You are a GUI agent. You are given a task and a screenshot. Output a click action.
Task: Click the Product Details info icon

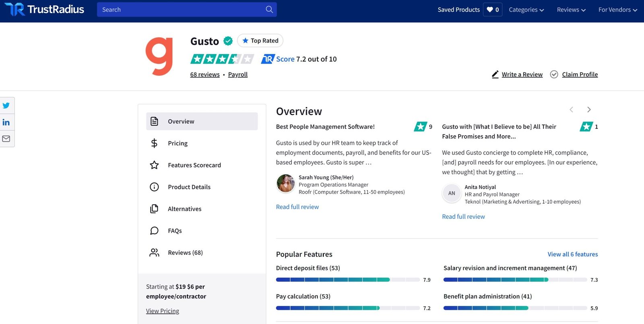click(154, 187)
